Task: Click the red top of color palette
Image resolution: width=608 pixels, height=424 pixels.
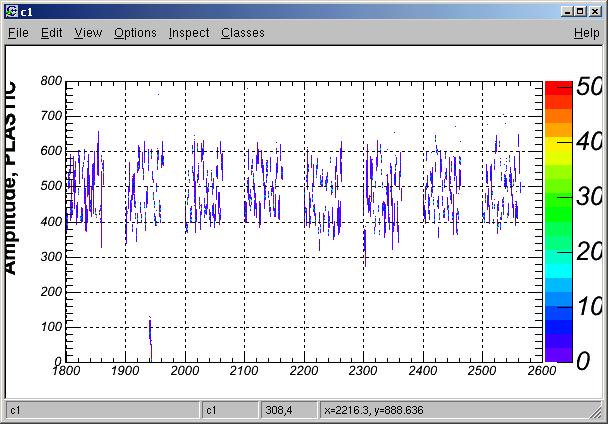Action: 559,88
